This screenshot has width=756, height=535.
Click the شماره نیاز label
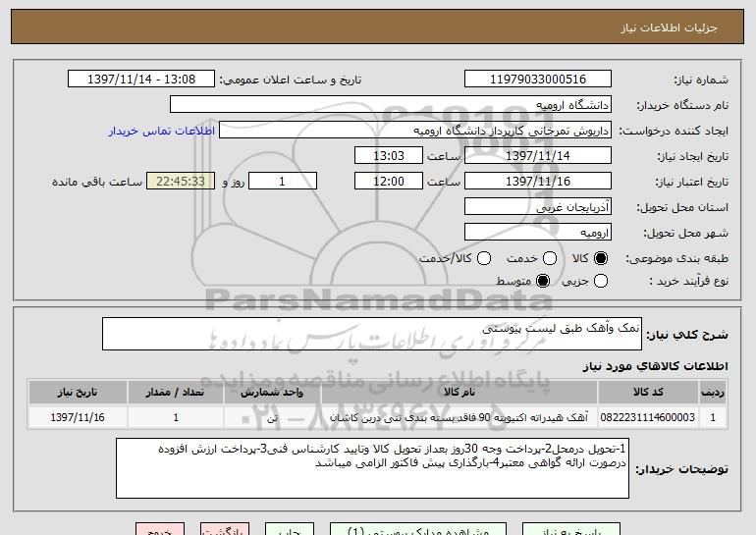[701, 80]
